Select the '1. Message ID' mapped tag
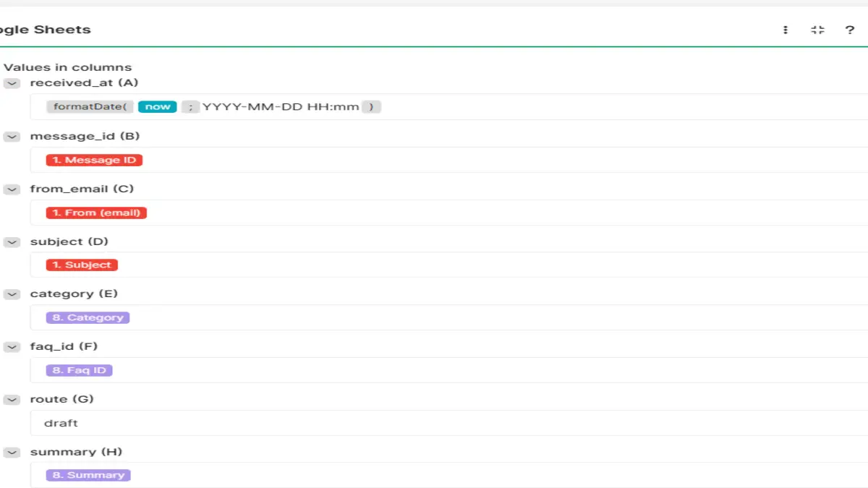 94,160
